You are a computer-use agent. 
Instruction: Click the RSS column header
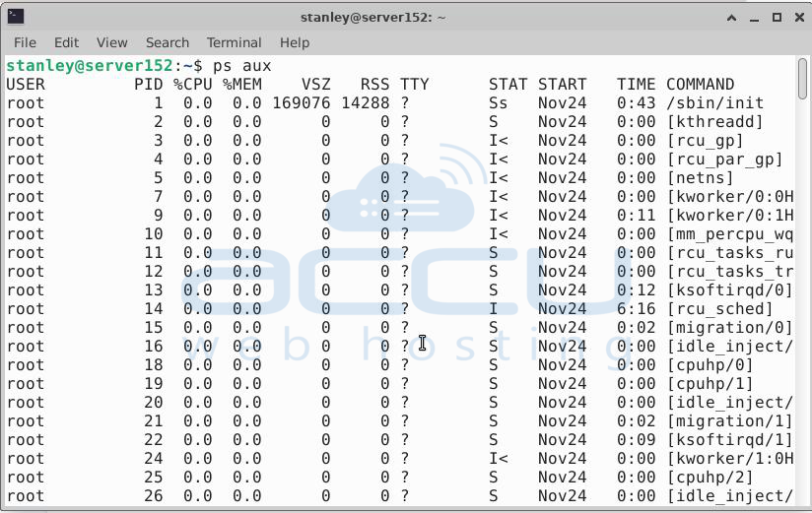pos(374,85)
